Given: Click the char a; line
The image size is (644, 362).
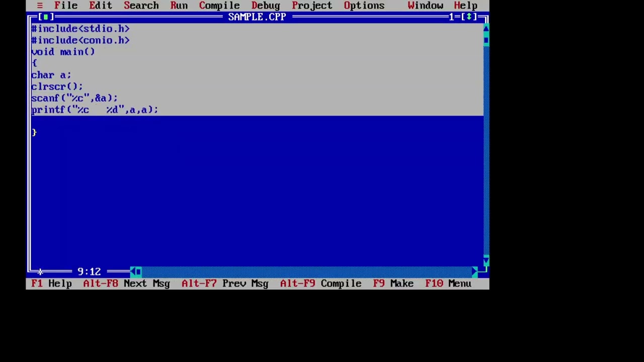Looking at the screenshot, I should click(x=51, y=75).
